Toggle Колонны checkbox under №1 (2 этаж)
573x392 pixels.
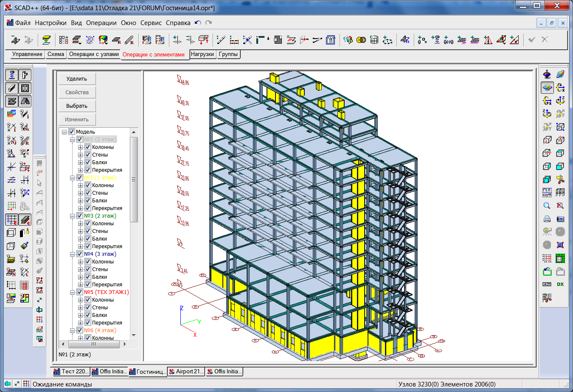click(x=88, y=147)
